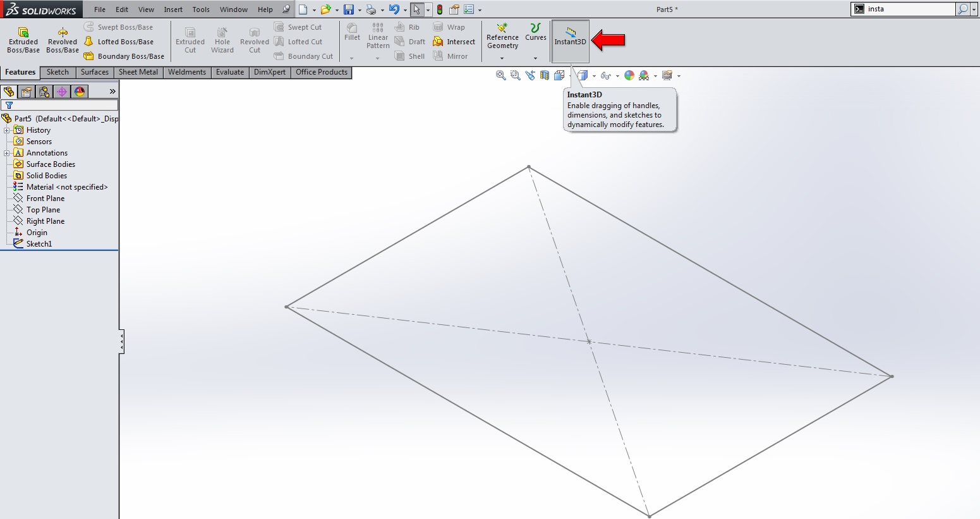
Task: Click the Extruded Boss/Base tool
Action: tap(23, 40)
